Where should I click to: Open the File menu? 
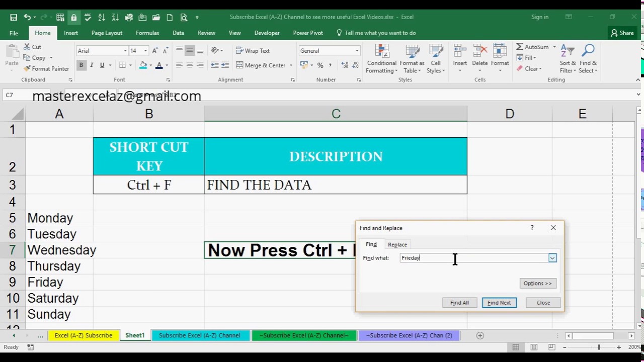(14, 33)
